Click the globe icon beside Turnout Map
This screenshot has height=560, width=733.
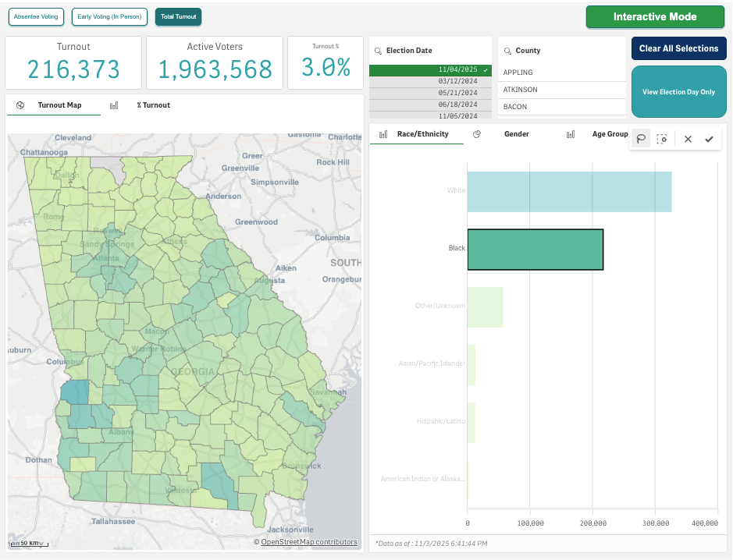pos(20,105)
